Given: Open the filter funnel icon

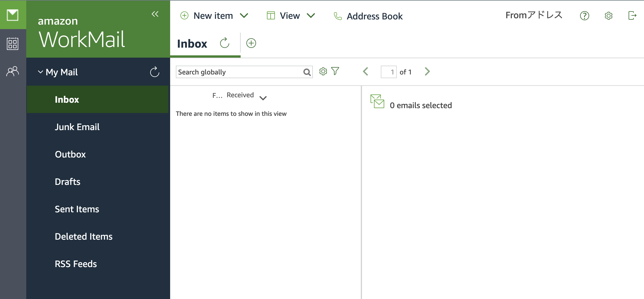Looking at the screenshot, I should (335, 71).
